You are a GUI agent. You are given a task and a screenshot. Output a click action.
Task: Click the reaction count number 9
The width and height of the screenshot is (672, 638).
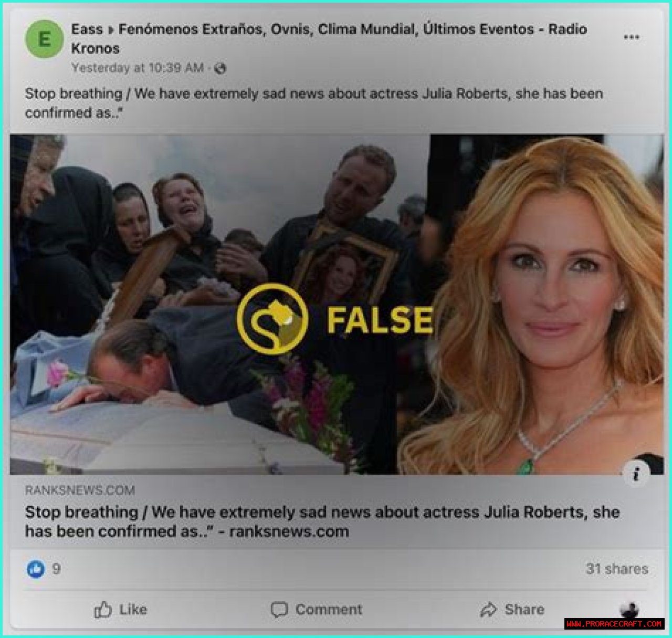point(56,569)
